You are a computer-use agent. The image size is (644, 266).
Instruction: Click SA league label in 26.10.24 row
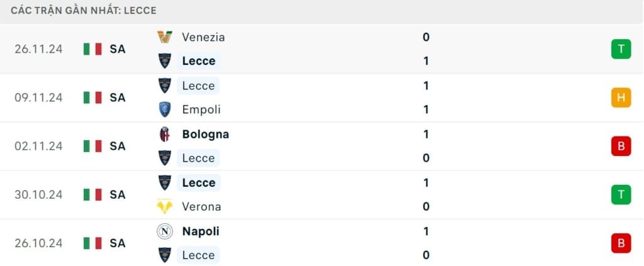[x=118, y=243]
